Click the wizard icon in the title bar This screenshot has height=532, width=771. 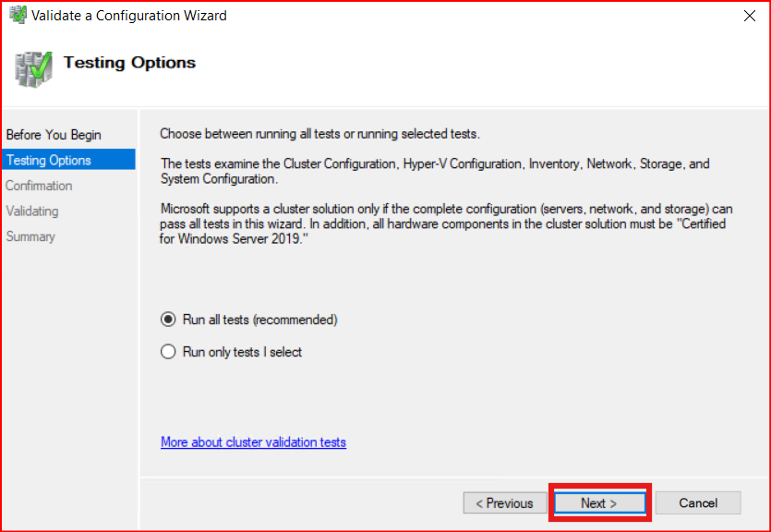(x=18, y=15)
